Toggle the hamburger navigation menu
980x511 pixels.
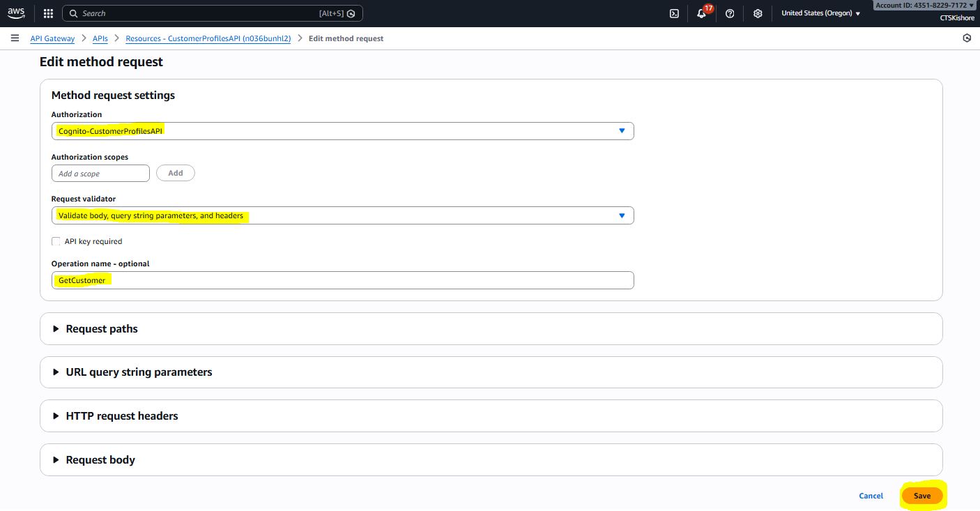(15, 38)
